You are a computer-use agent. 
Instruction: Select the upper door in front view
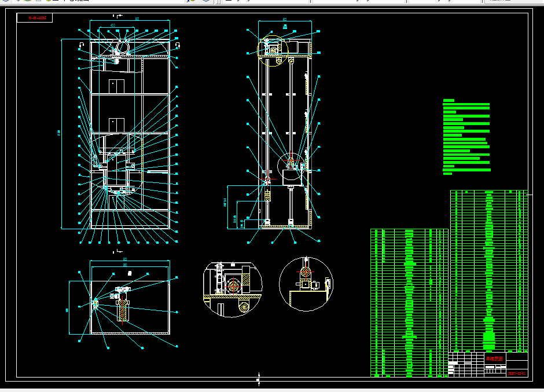pos(116,86)
